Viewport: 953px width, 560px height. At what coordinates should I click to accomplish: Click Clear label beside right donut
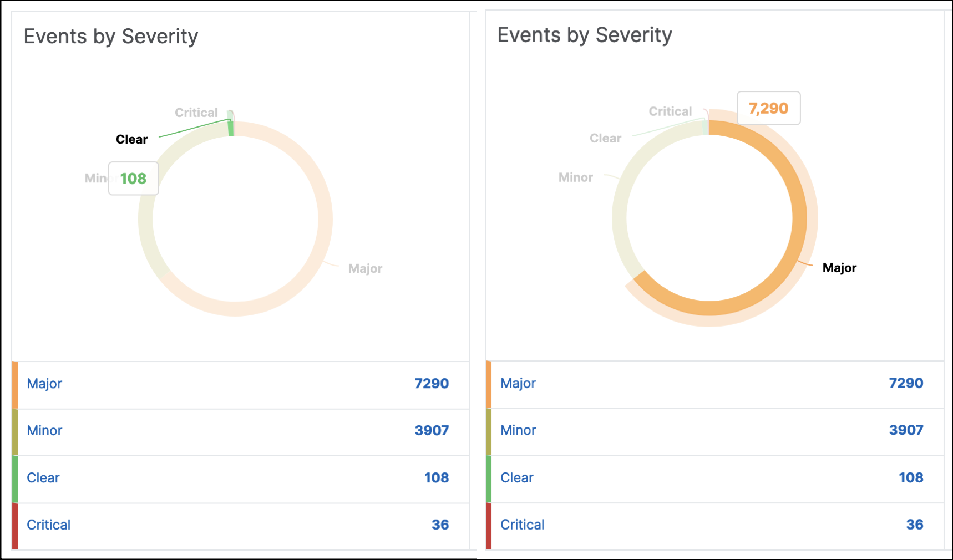point(605,139)
